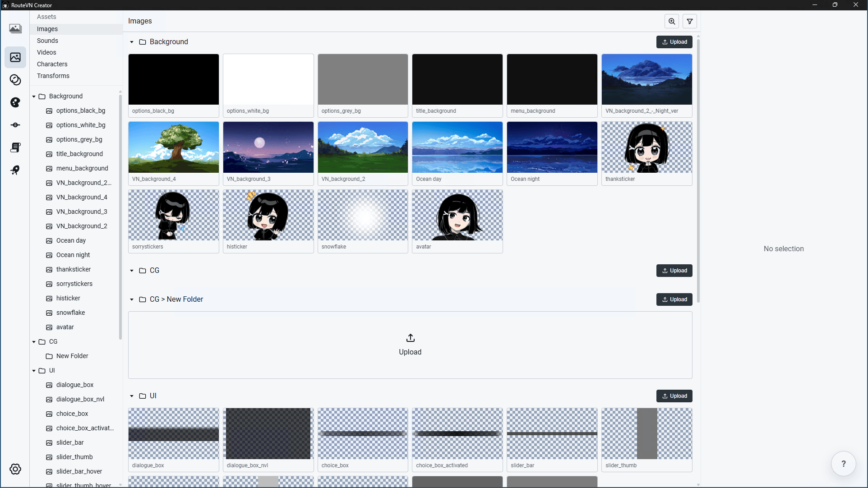Click the image icon beside histicker in the tree
Viewport: 868px width, 488px height.
pos(49,298)
